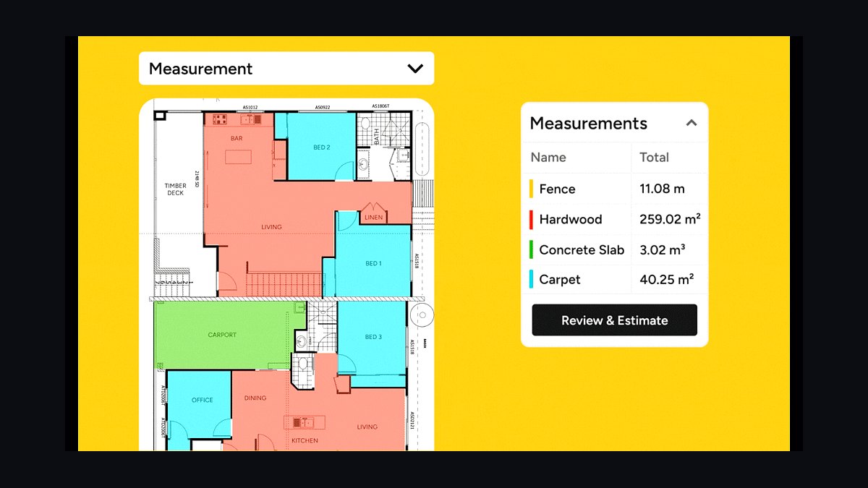Click the 3.02 m³ total value
868x488 pixels.
663,249
